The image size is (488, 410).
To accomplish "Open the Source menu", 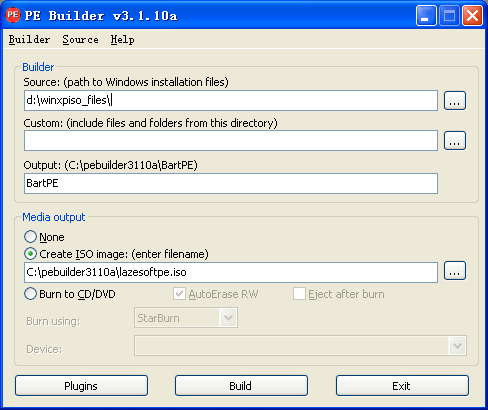I will (x=80, y=40).
